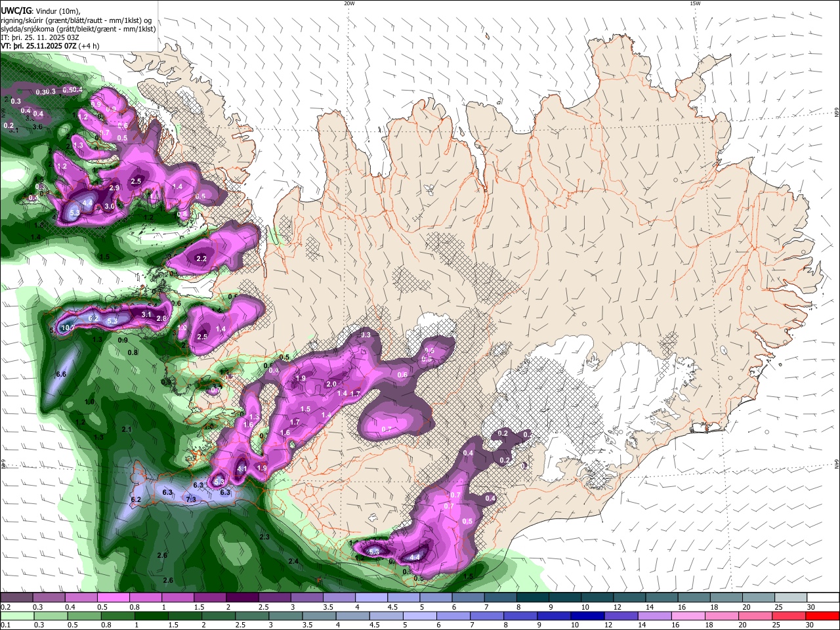The width and height of the screenshot is (840, 630).
Task: Click the 10–12 deep blue swatch in the lower legend row
Action: [586, 616]
